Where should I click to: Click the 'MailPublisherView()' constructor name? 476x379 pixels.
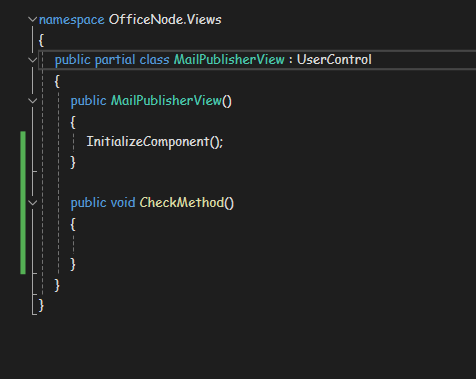pyautogui.click(x=171, y=101)
